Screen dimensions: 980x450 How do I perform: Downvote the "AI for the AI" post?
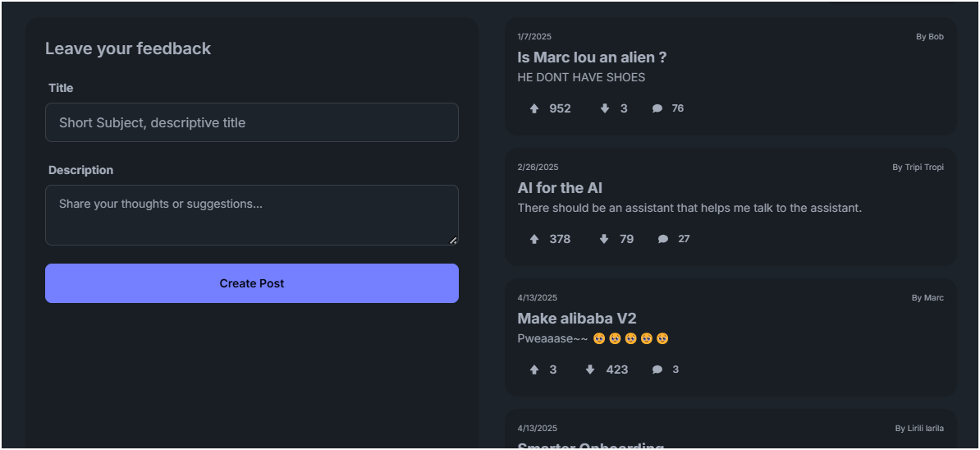click(x=616, y=239)
